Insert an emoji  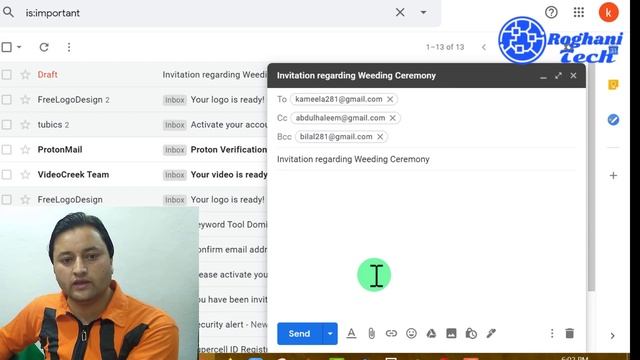coord(411,333)
